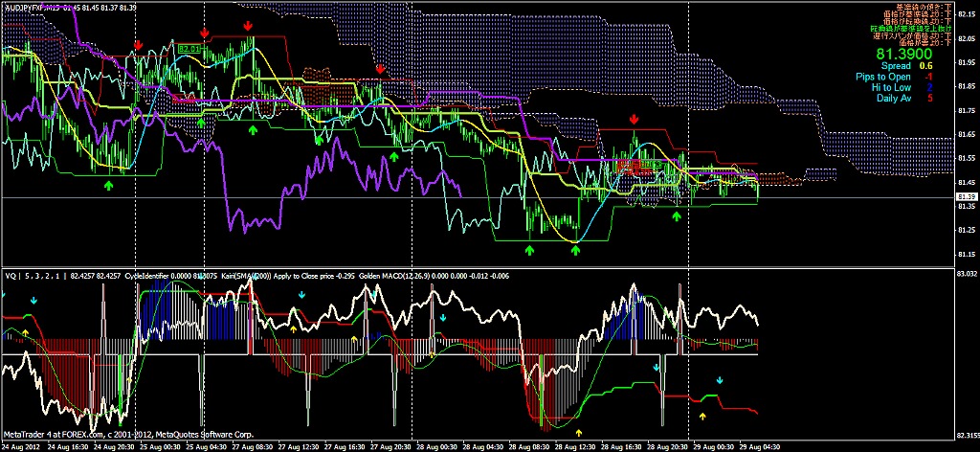The height and width of the screenshot is (452, 980).
Task: Select the leftmost green up arrow signal
Action: 109,185
